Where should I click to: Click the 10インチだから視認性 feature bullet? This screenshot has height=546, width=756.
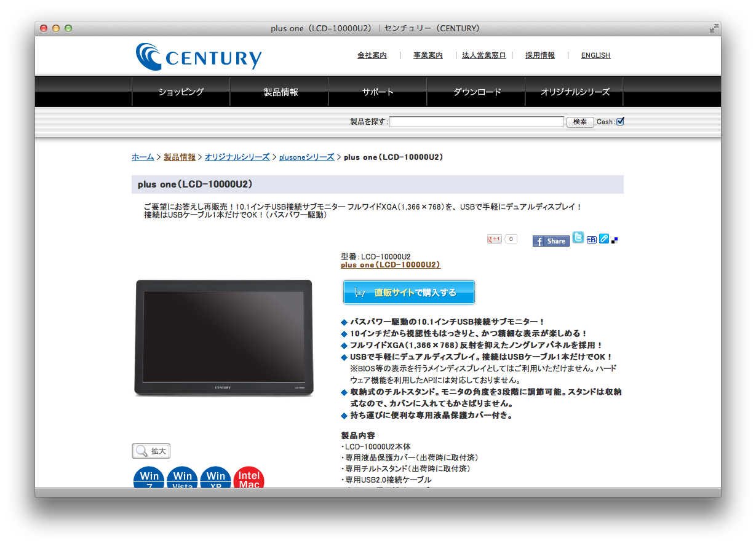[x=469, y=333]
